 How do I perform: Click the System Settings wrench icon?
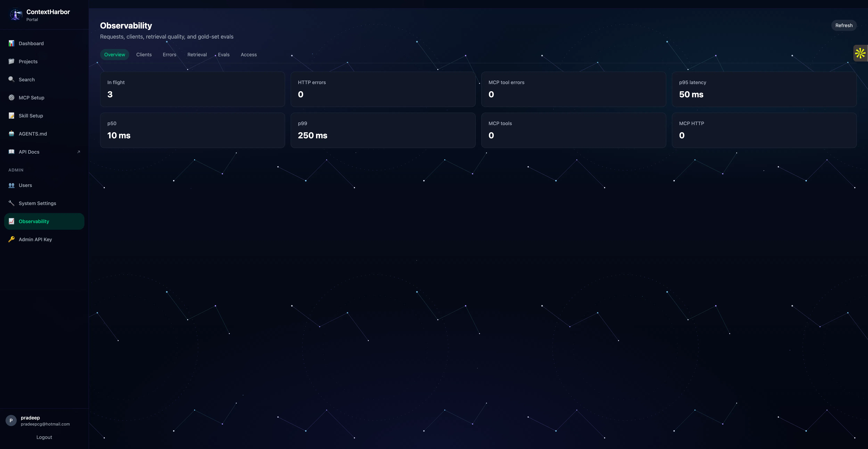(x=11, y=203)
